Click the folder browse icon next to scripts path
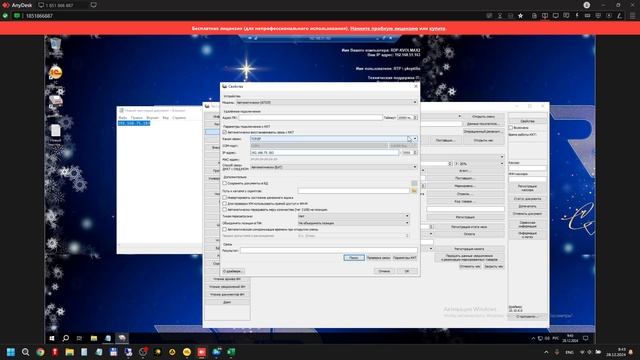Image resolution: width=640 pixels, height=360 pixels. tap(414, 191)
